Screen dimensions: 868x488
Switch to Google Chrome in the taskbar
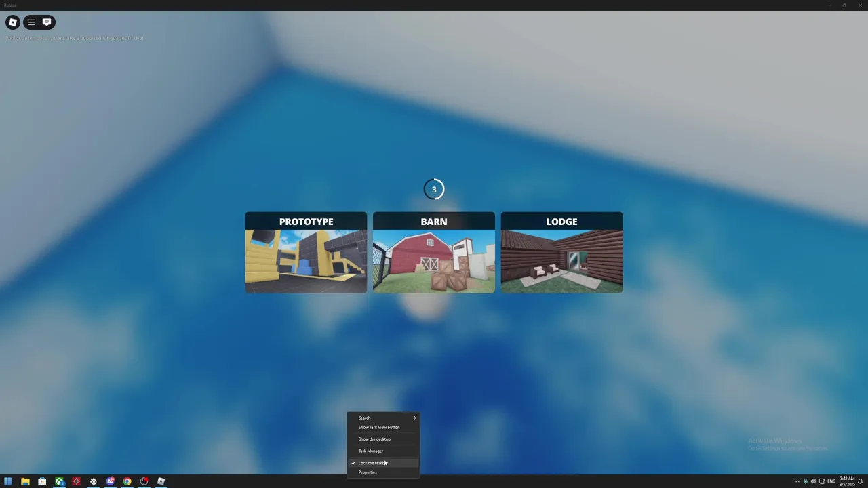[127, 481]
